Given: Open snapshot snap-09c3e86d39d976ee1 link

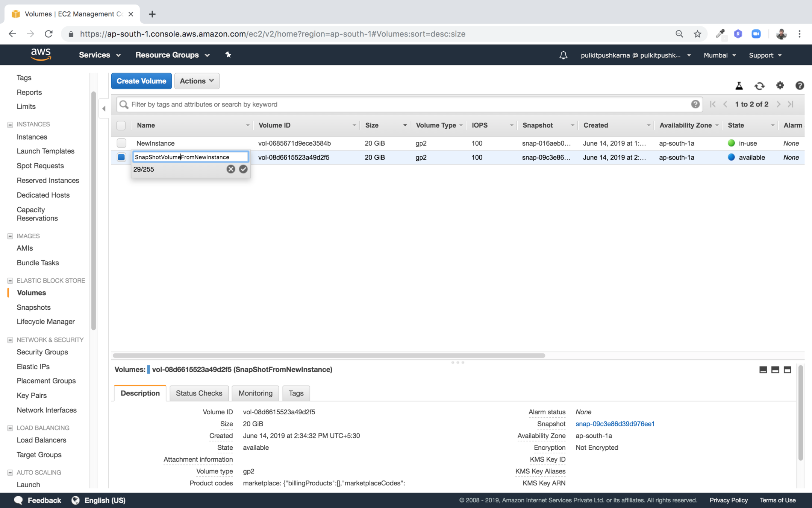Looking at the screenshot, I should 615,424.
